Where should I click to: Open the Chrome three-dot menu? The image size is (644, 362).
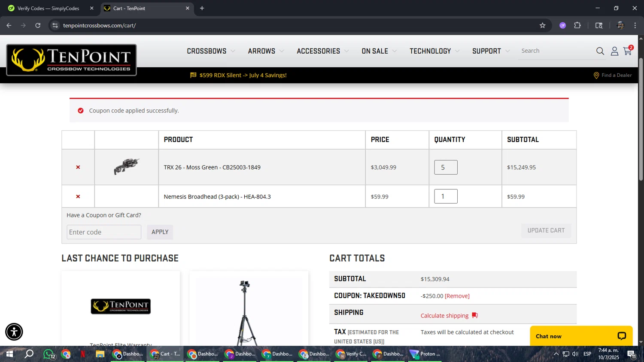point(635,25)
